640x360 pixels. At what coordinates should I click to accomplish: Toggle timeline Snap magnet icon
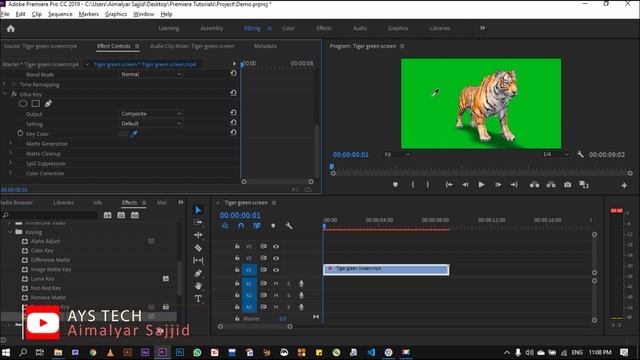[x=241, y=226]
